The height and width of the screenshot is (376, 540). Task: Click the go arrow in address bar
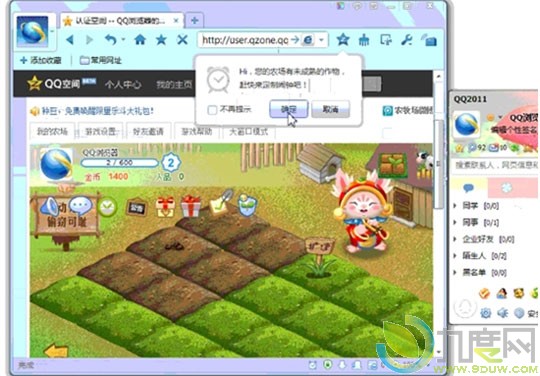point(295,40)
